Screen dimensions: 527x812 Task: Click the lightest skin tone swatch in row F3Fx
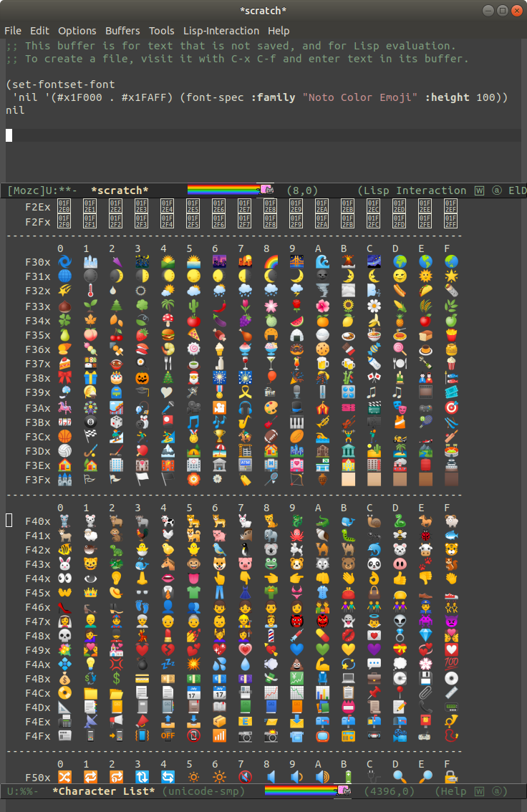[x=349, y=480]
